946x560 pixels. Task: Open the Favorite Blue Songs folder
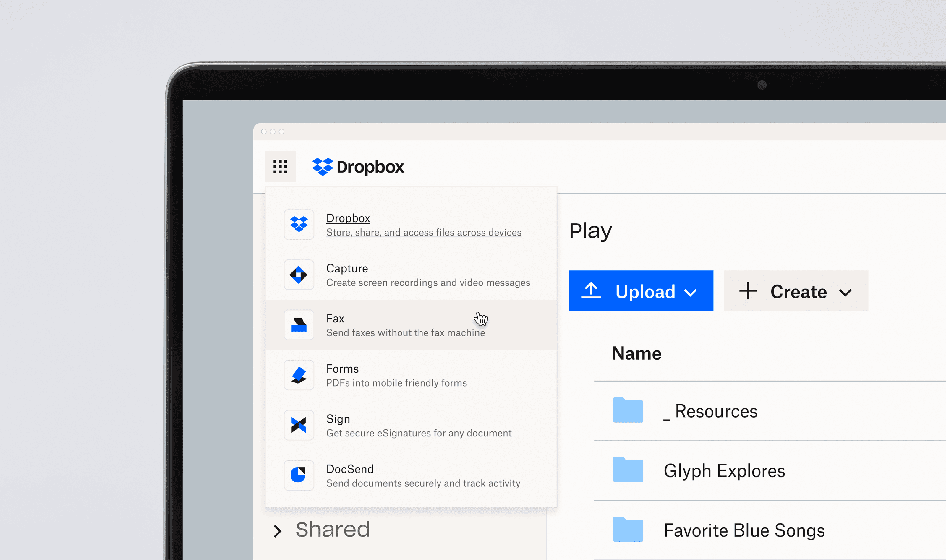click(x=744, y=530)
